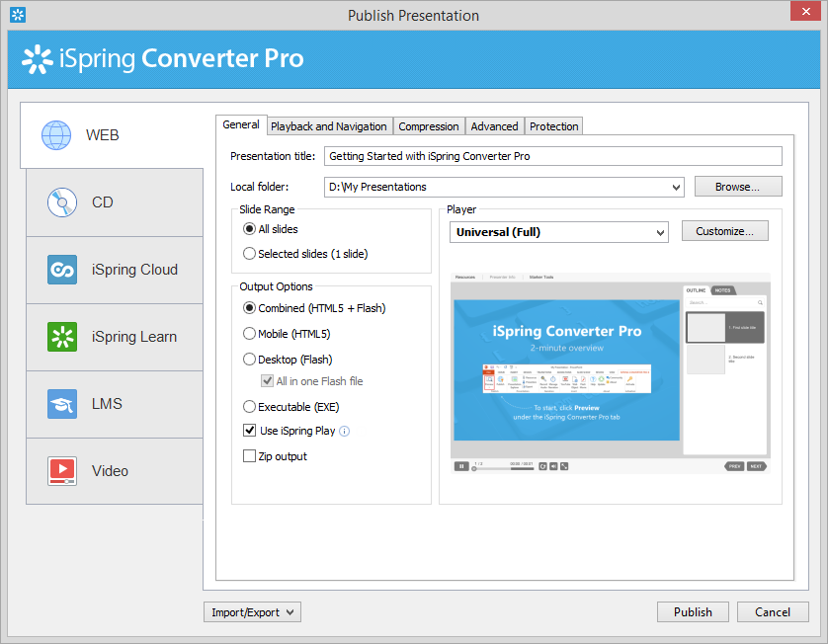
Task: Click the first slide thumbnail in the preview outline
Action: [705, 327]
